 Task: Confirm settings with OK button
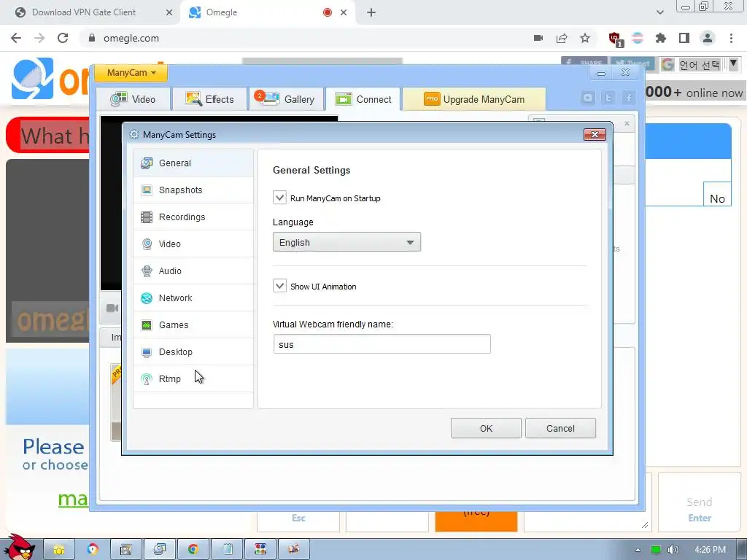[x=486, y=428]
